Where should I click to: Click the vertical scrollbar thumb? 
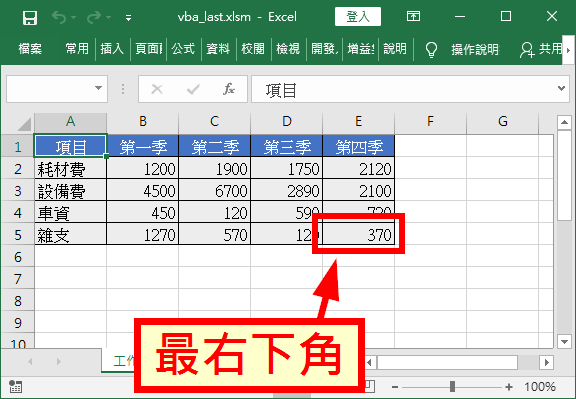click(564, 176)
